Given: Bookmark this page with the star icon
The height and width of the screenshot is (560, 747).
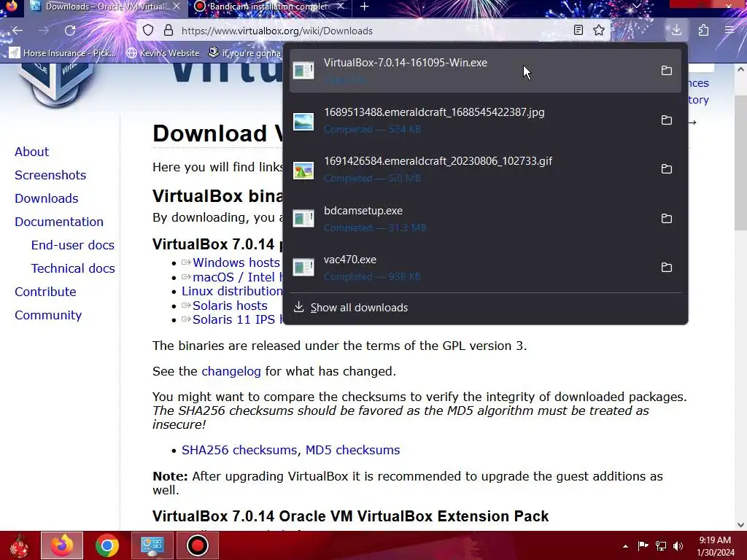Looking at the screenshot, I should tap(599, 31).
